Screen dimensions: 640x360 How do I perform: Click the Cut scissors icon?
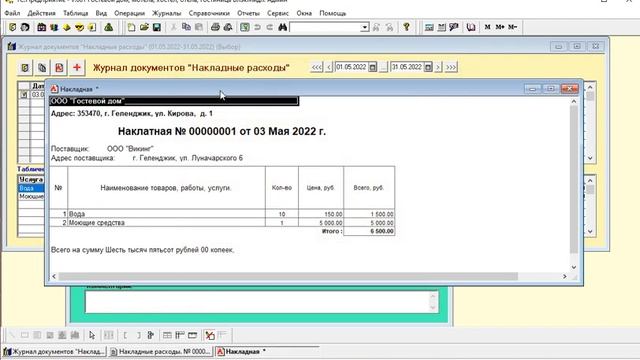point(174,27)
